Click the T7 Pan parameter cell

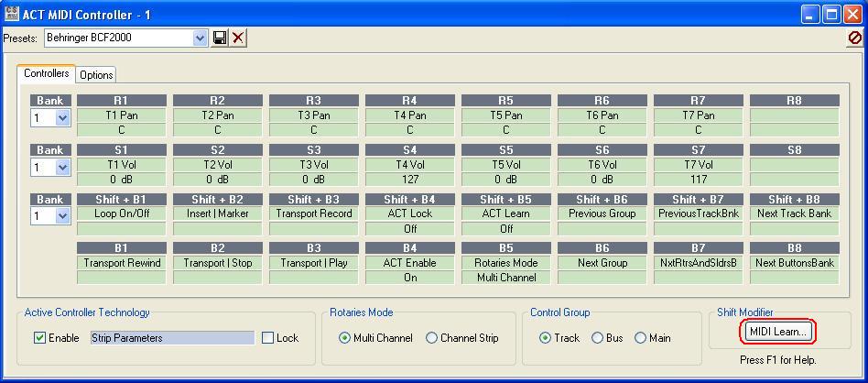[699, 115]
